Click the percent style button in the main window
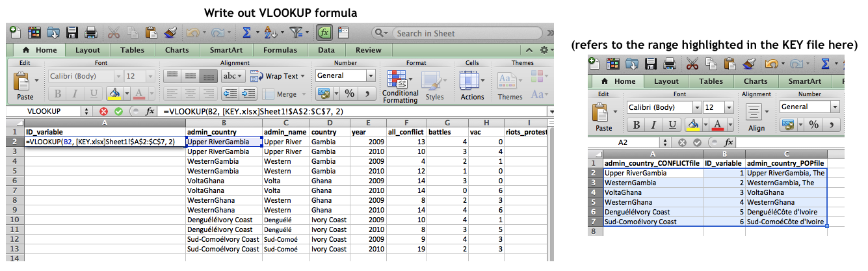 [x=349, y=94]
